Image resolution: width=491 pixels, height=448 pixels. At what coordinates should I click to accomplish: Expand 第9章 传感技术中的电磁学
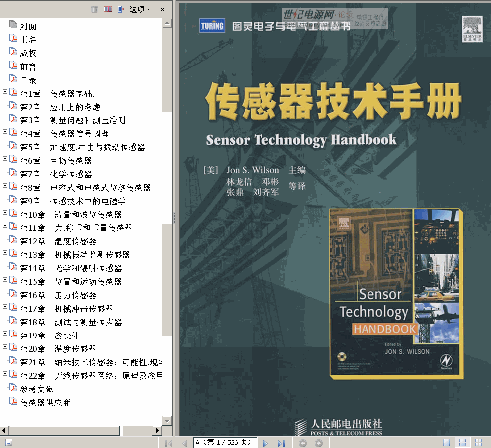(x=5, y=199)
